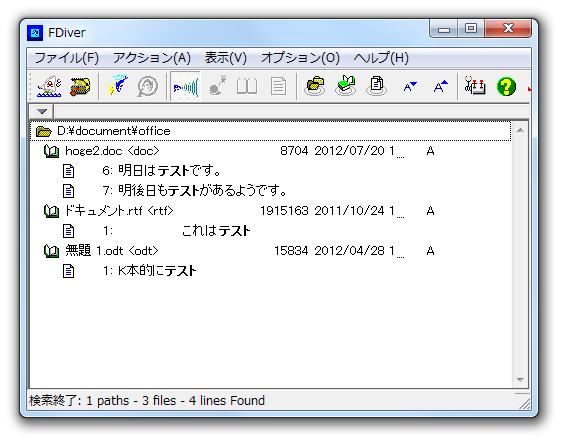Click the grayed document page toolbar icon
The width and height of the screenshot is (561, 438).
pos(278,86)
